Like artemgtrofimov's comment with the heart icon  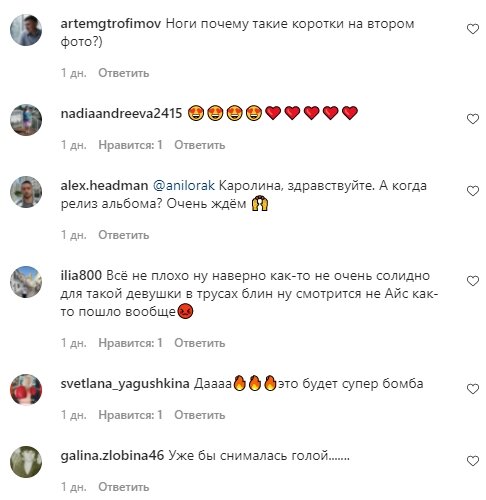coord(472,29)
